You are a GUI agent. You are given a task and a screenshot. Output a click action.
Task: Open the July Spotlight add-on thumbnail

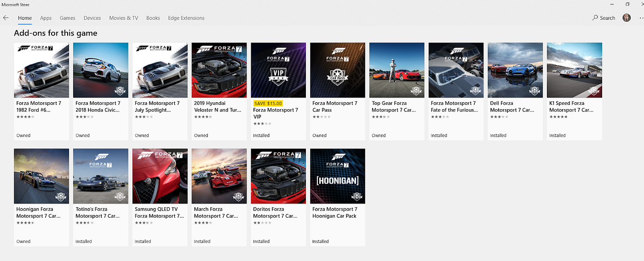tap(160, 70)
